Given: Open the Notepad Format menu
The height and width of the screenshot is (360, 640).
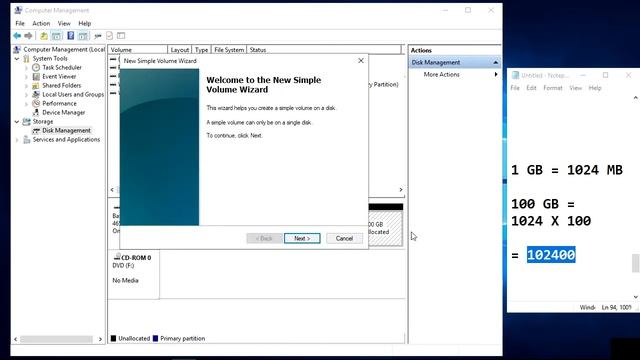Looking at the screenshot, I should point(553,88).
